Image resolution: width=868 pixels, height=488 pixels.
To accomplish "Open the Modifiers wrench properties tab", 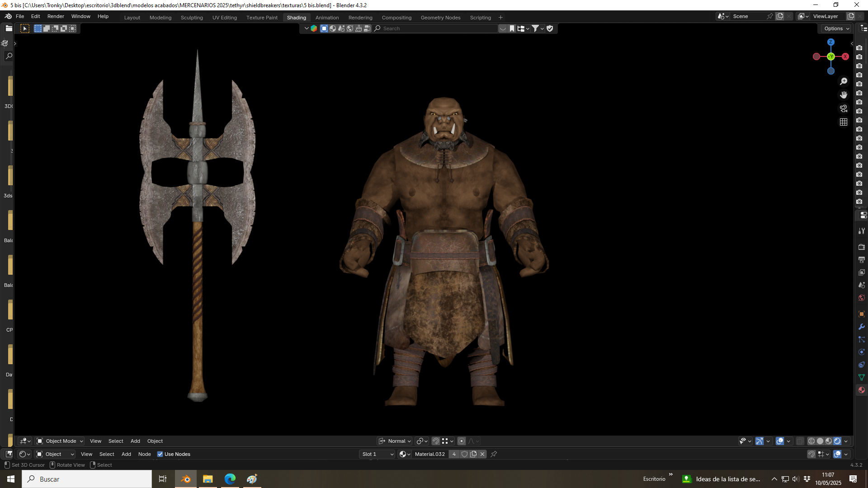I will (x=862, y=327).
